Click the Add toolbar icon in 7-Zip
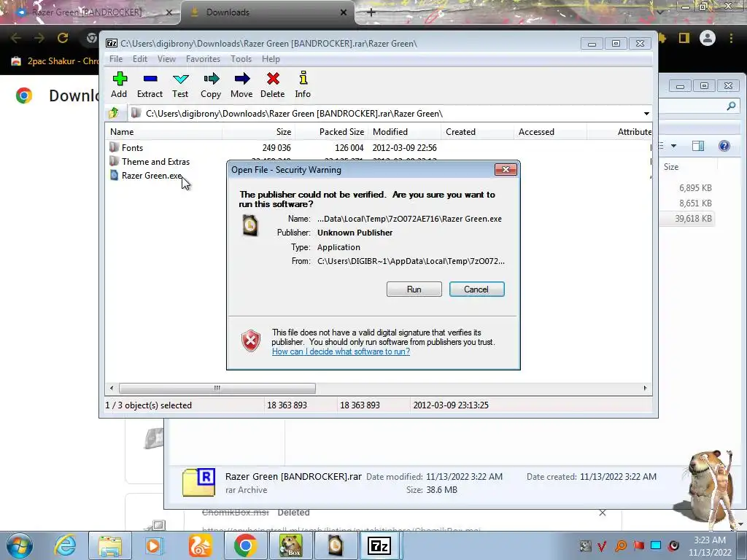The image size is (747, 560). click(119, 85)
